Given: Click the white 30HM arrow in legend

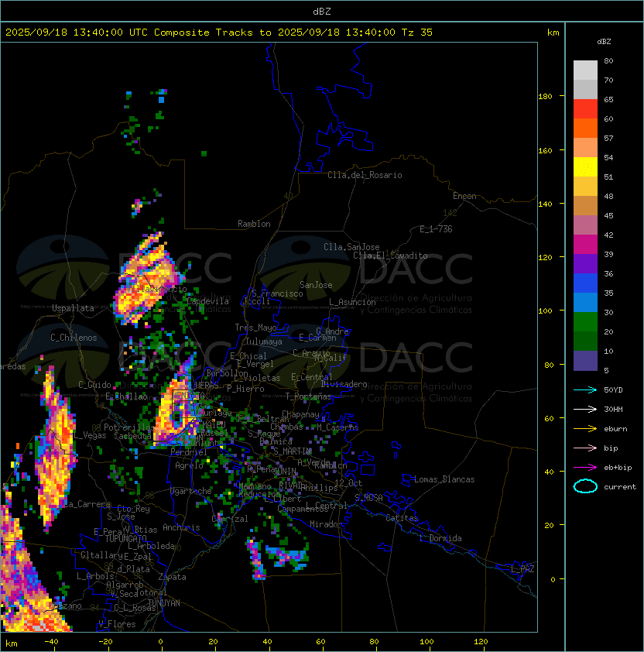Looking at the screenshot, I should pyautogui.click(x=585, y=409).
